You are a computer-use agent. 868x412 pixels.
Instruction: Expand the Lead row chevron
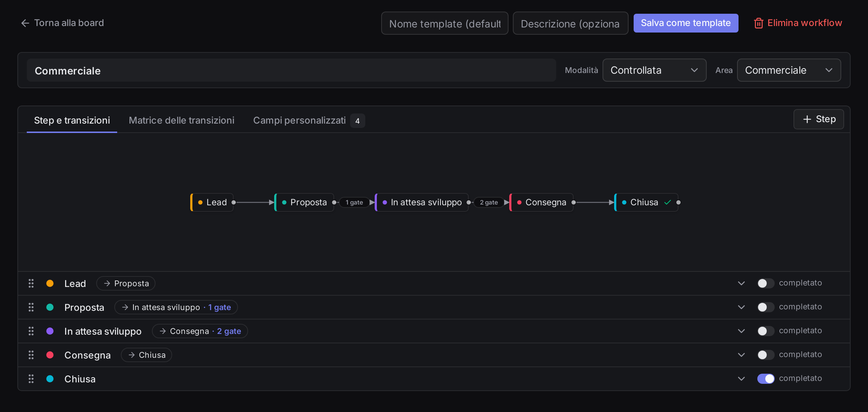pyautogui.click(x=741, y=283)
